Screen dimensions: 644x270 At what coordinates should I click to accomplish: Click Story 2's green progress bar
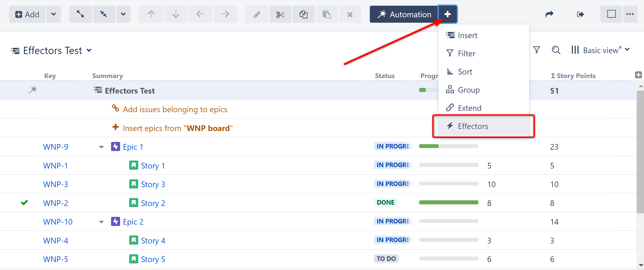448,202
